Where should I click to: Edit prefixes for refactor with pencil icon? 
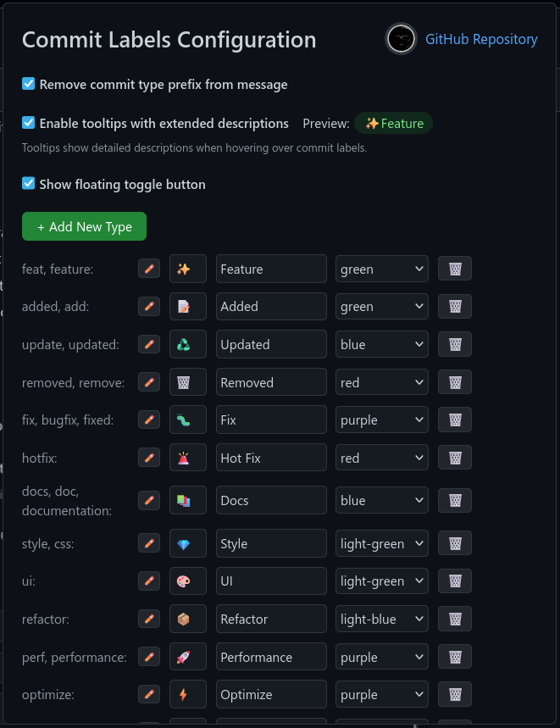[x=149, y=619]
